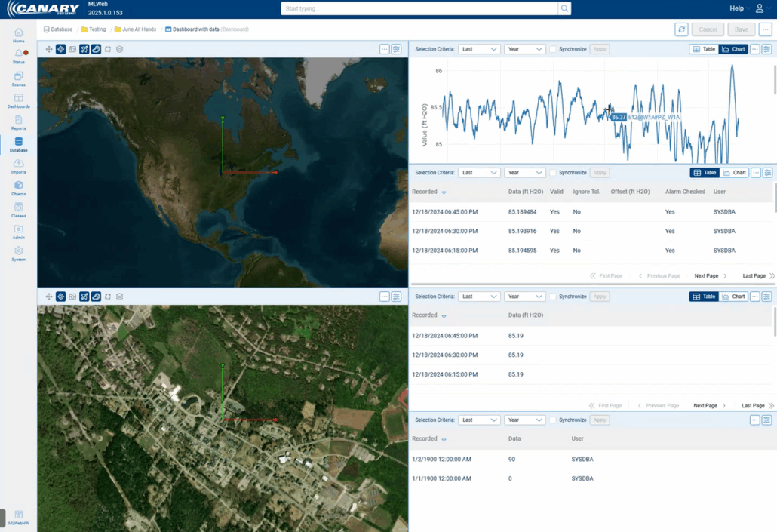This screenshot has height=532, width=777.
Task: Open Imports in the sidebar
Action: click(x=18, y=166)
